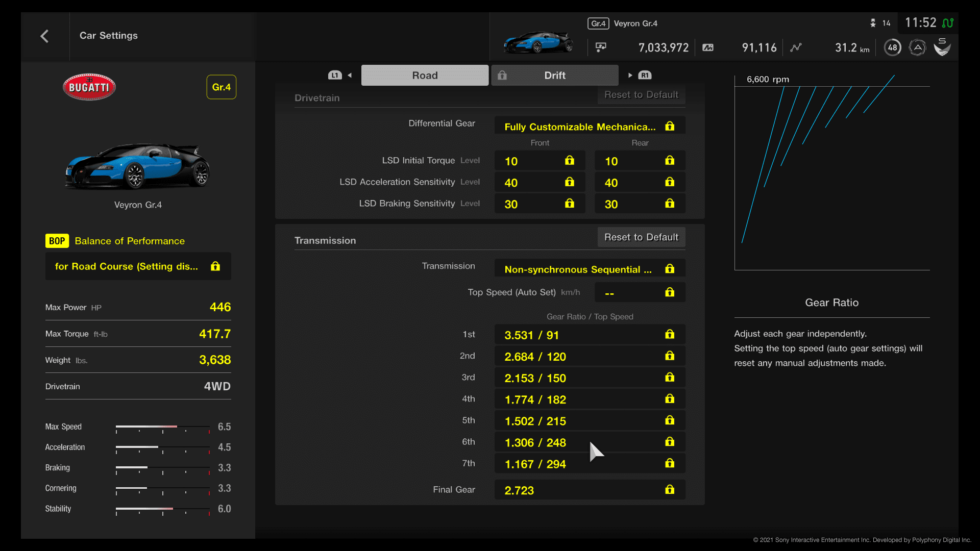
Task: Click the R1 shoulder button icon
Action: click(645, 75)
